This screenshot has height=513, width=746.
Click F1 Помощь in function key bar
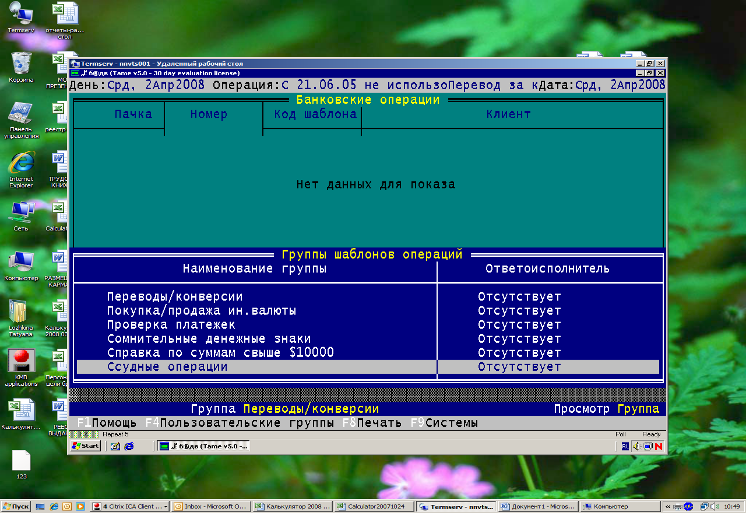click(x=107, y=423)
